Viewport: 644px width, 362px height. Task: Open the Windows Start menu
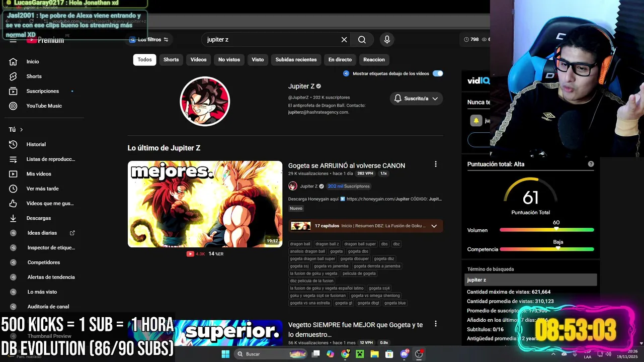pyautogui.click(x=225, y=354)
